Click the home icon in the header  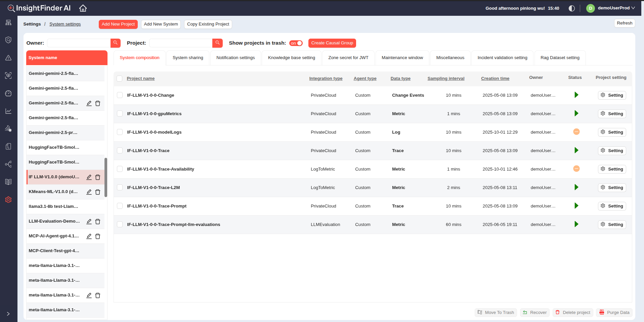click(83, 8)
